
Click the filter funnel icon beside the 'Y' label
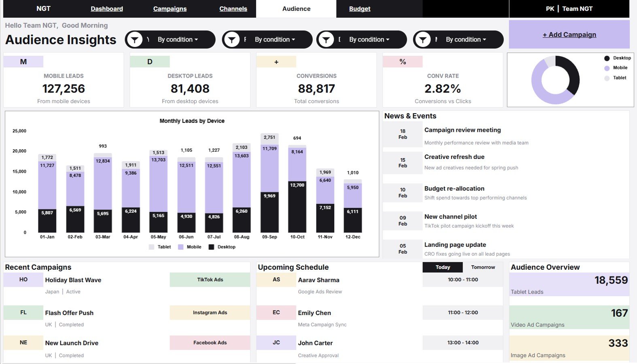(x=134, y=40)
